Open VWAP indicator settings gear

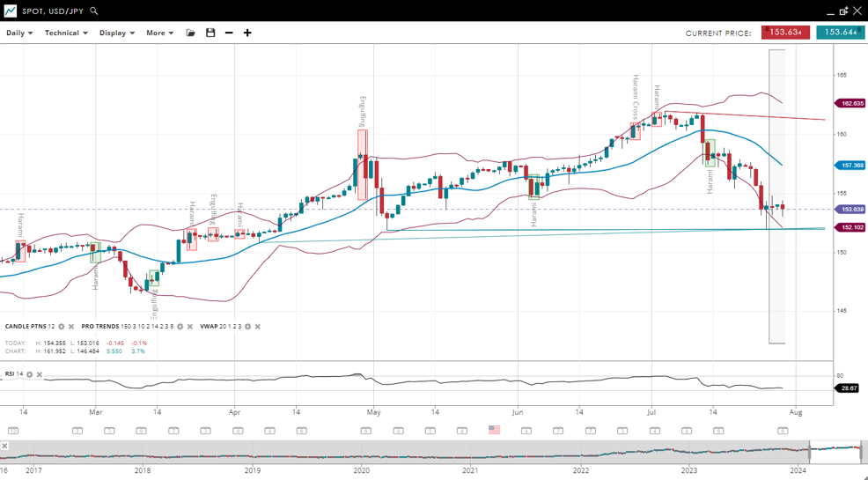(247, 327)
